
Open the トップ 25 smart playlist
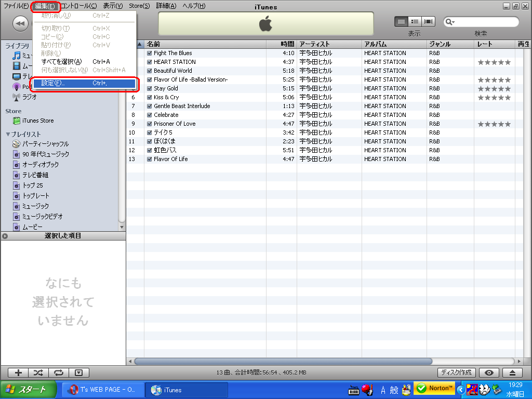coord(28,185)
